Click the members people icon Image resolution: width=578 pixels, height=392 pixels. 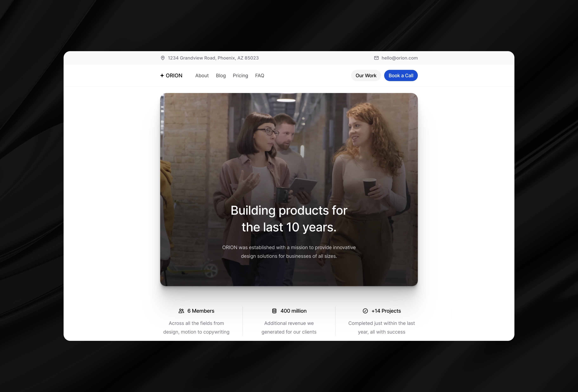click(181, 311)
